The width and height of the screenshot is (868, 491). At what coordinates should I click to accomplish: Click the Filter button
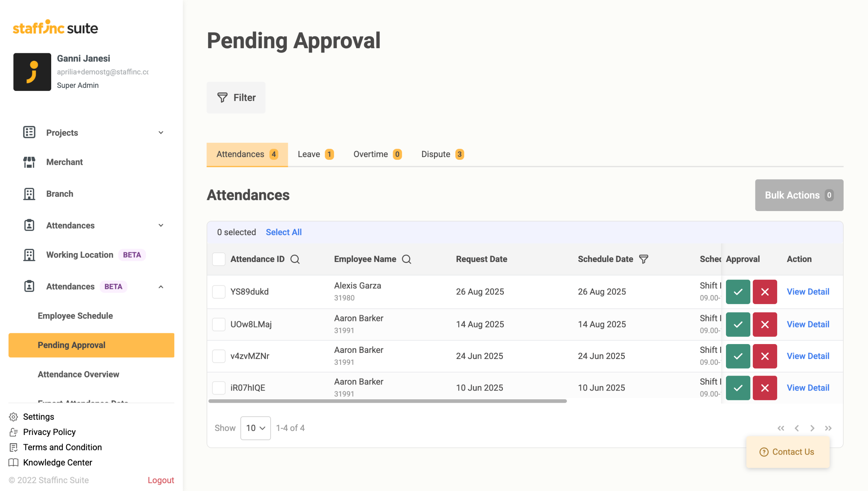(x=236, y=98)
